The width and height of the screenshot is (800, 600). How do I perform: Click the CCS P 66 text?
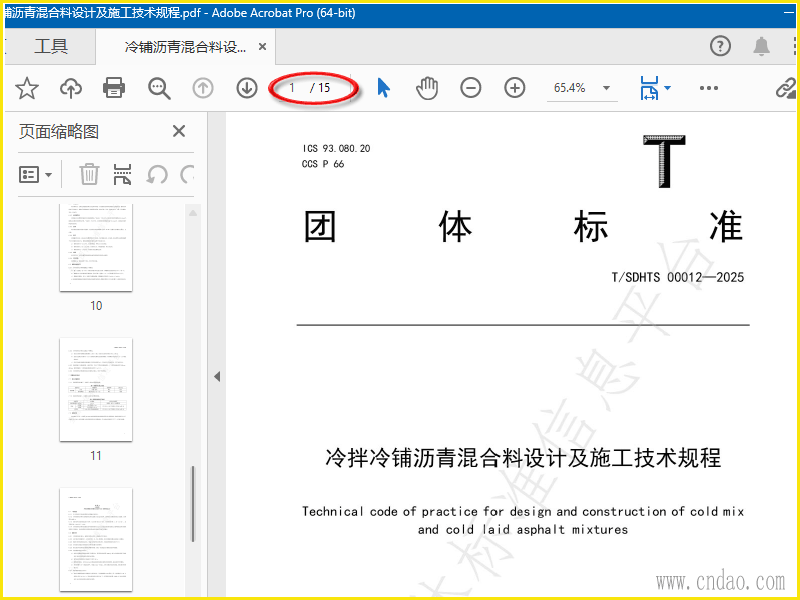(323, 164)
